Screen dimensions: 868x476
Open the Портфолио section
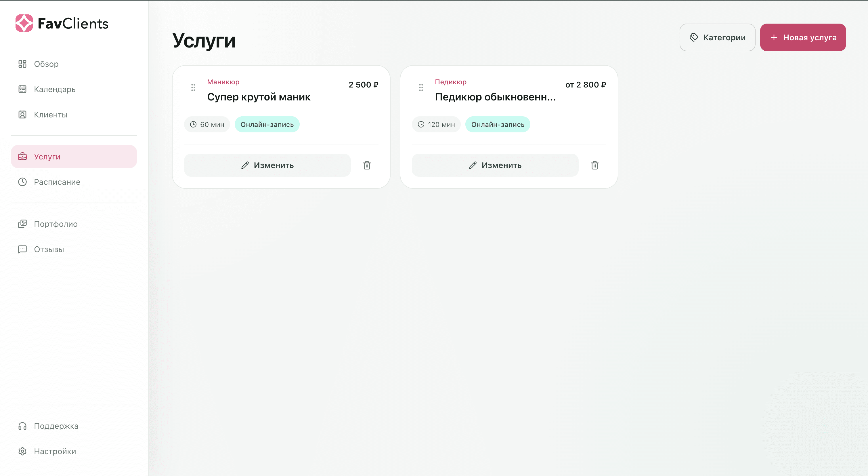click(x=74, y=224)
